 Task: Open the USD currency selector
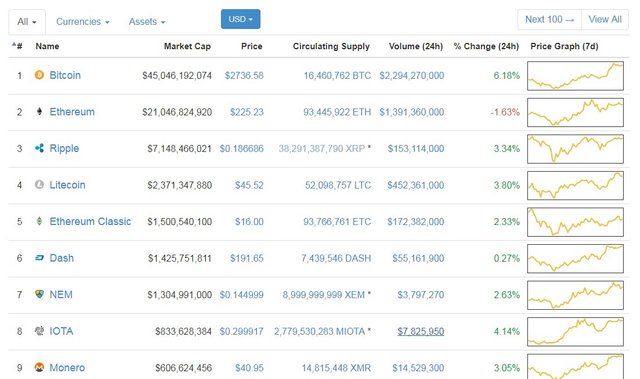pos(240,19)
